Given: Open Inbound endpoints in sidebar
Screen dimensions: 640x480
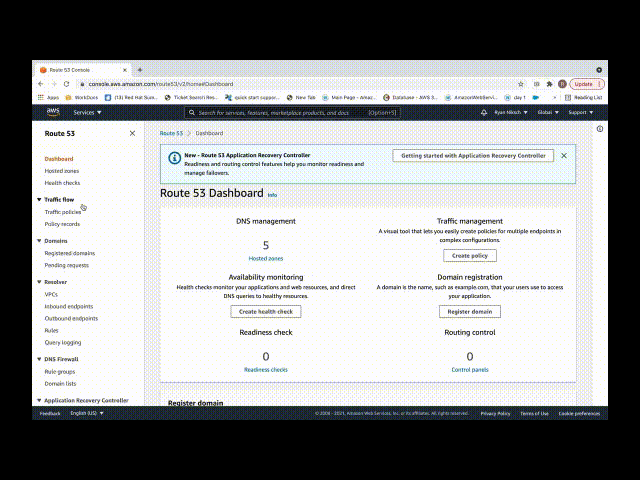Looking at the screenshot, I should coord(69,307).
